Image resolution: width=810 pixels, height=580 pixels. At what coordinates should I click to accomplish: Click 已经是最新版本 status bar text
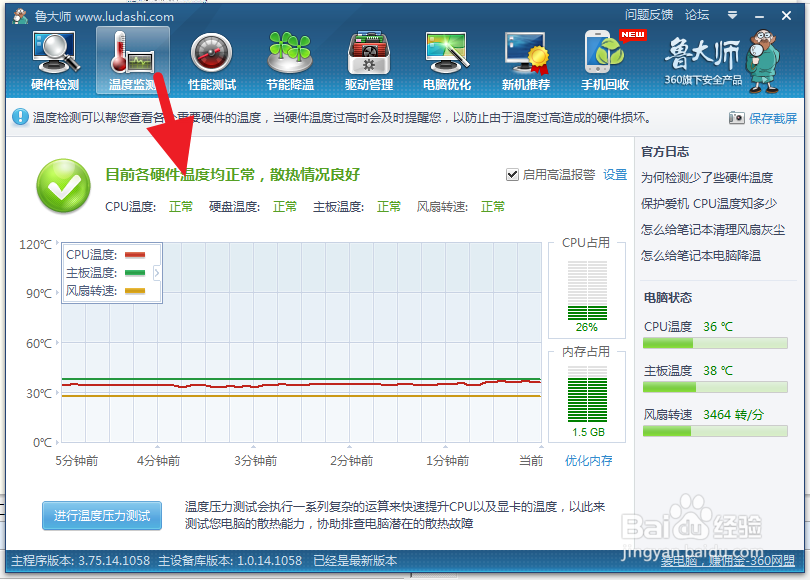pyautogui.click(x=355, y=561)
